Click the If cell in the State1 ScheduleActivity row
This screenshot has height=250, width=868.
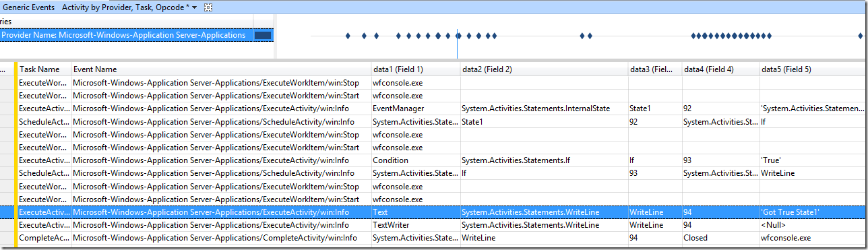pyautogui.click(x=813, y=121)
